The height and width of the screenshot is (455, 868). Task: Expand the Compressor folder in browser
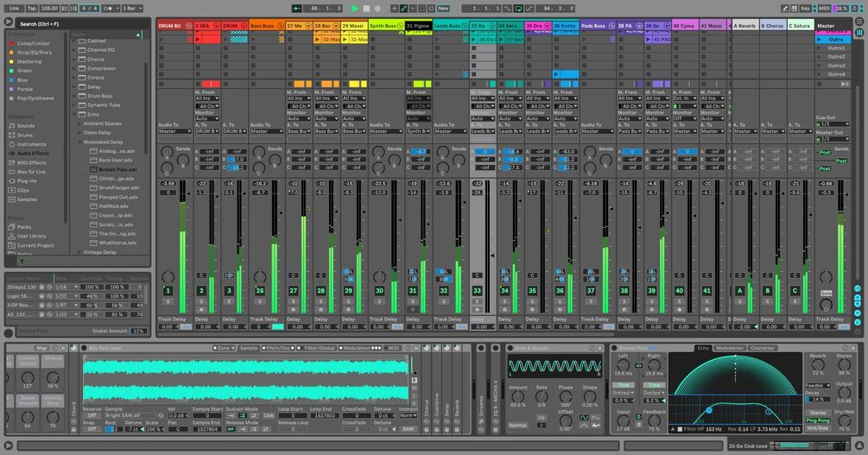point(75,68)
